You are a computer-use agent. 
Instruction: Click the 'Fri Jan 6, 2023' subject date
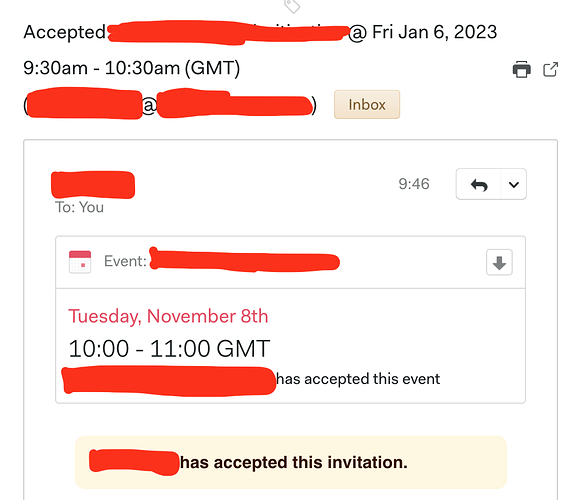(435, 32)
